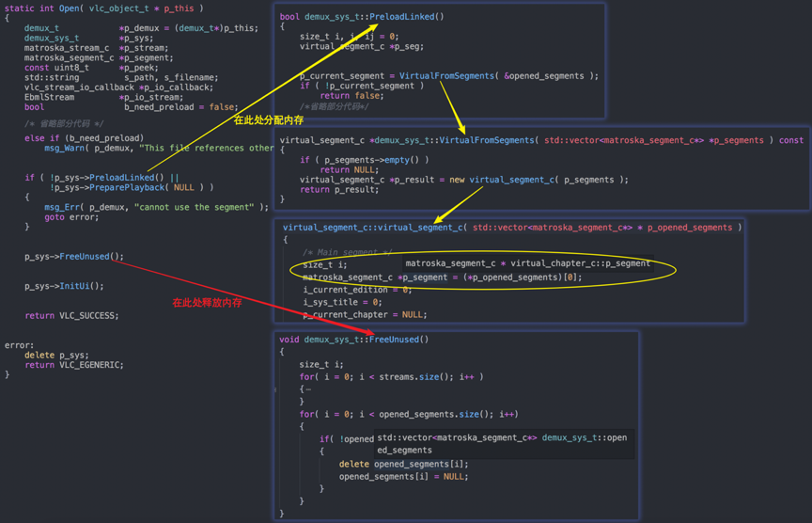
Task: Click '/*省略部分代码*/' comment in PreloadLinked
Action: [x=334, y=106]
